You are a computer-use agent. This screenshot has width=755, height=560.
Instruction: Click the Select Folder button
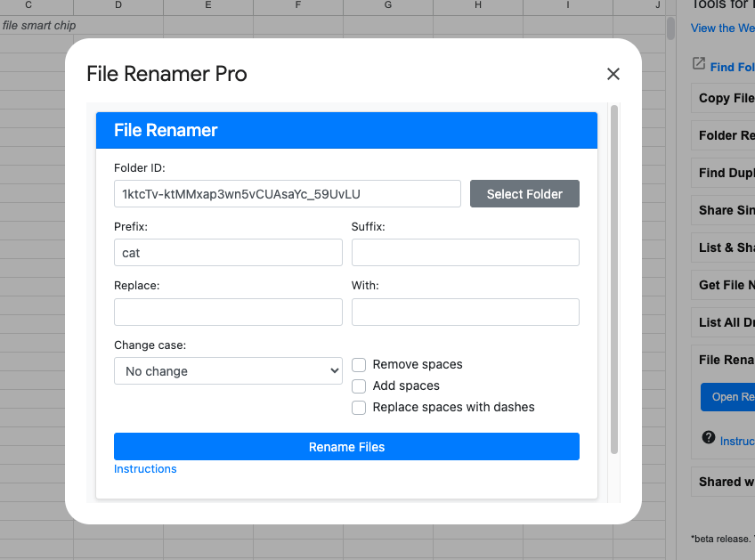[x=524, y=193]
